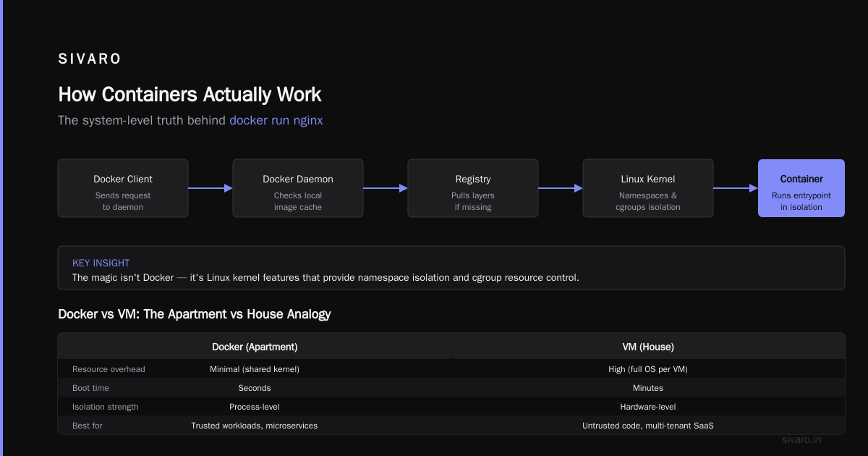Click the 'Trusted workloads, microservices' cell

tap(255, 426)
